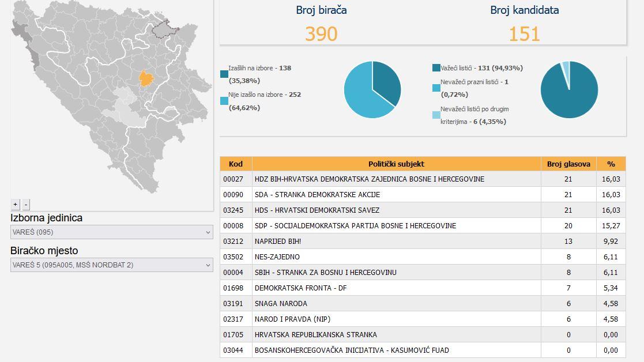Open the Biračko mjesto VAREŠ 5 dropdown
644x362 pixels.
112,265
